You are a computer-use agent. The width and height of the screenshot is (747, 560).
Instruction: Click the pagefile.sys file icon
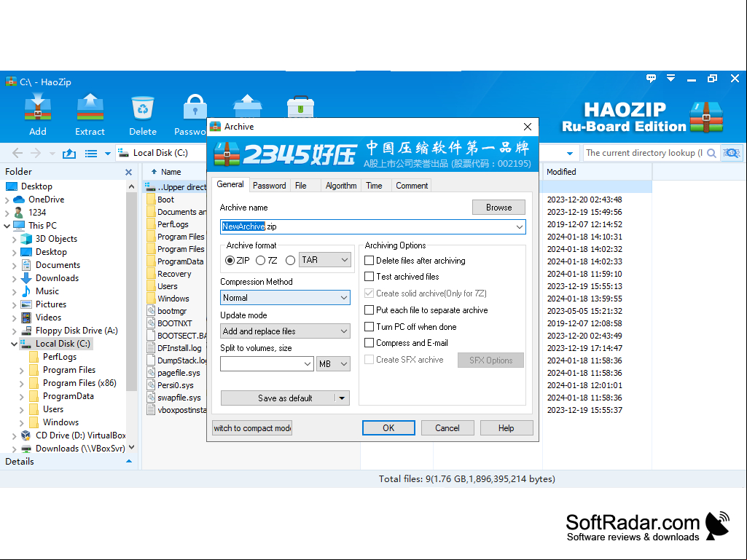click(151, 373)
